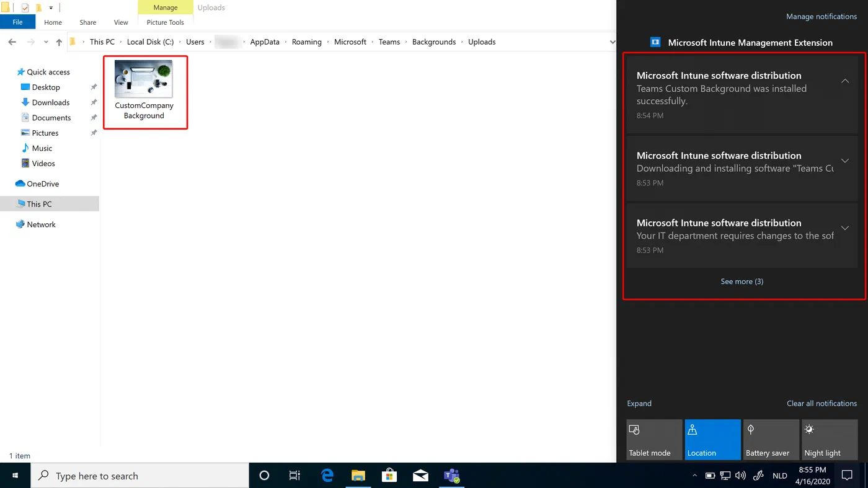Open Downloads in Quick access
The height and width of the screenshot is (488, 868).
click(x=51, y=102)
